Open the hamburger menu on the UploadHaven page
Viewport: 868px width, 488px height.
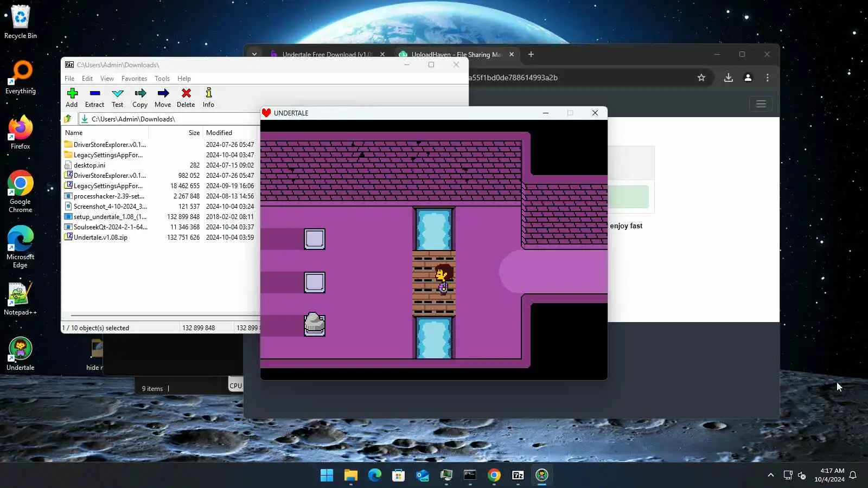click(761, 104)
